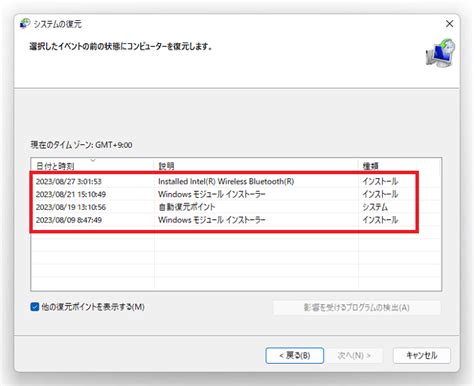This screenshot has height=386, width=474.
Task: Click the 次へ(N) > button
Action: pos(354,355)
